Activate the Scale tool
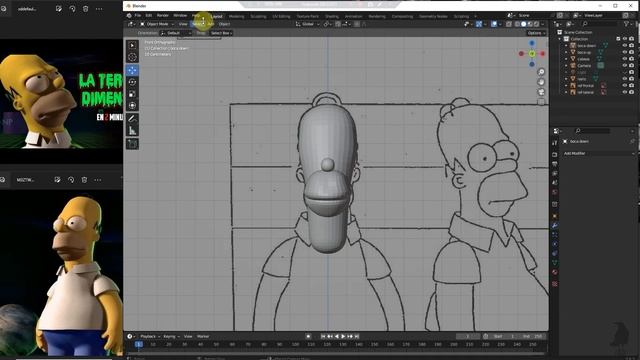Viewport: 640px width, 360px height. pos(132,94)
